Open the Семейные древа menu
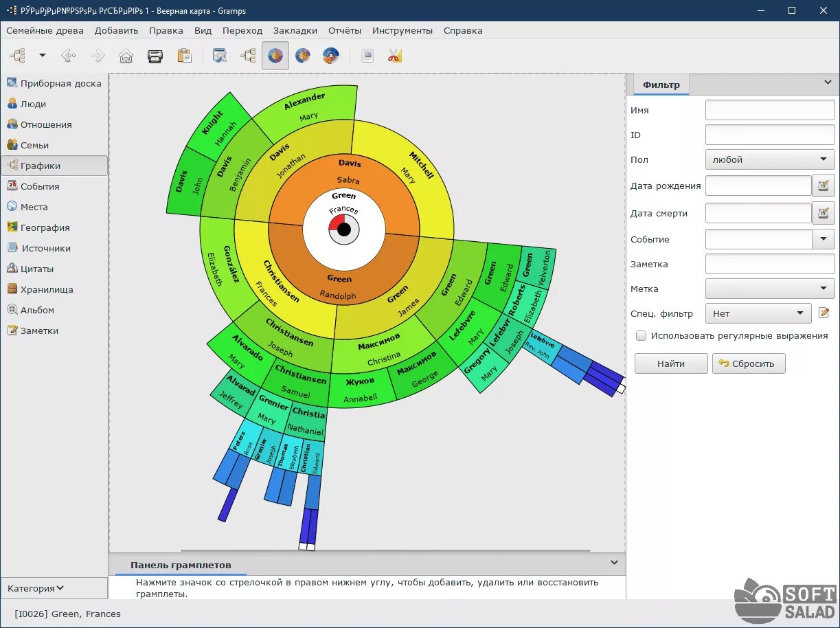Viewport: 840px width, 628px height. click(45, 30)
